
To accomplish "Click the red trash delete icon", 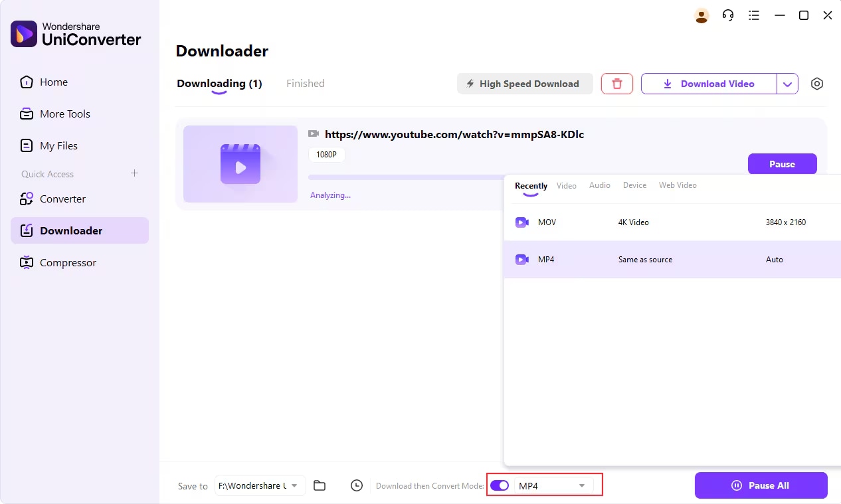I will (x=617, y=84).
